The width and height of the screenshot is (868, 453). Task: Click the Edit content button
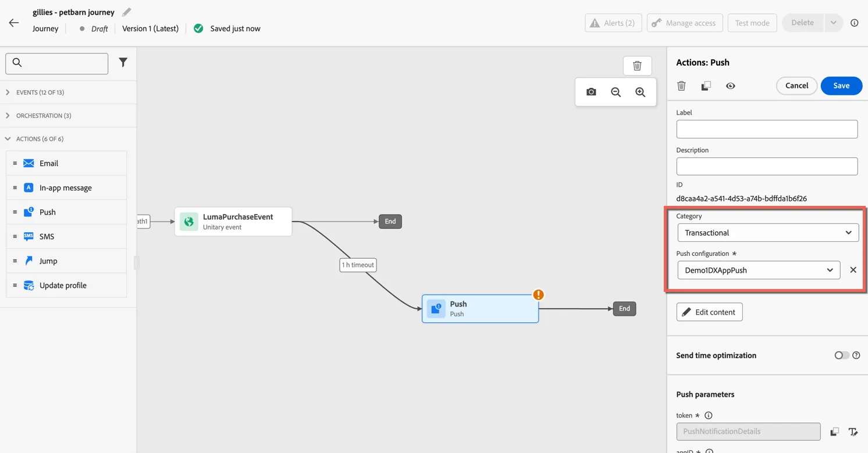pos(709,312)
